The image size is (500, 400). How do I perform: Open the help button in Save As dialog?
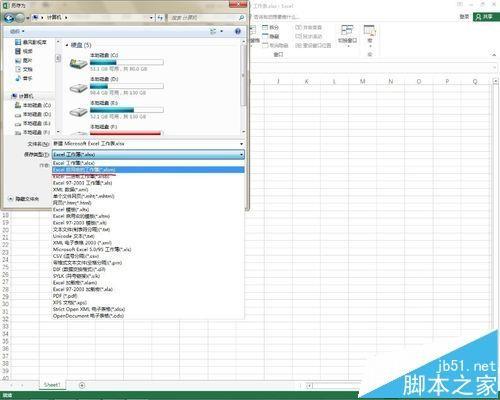tap(238, 31)
